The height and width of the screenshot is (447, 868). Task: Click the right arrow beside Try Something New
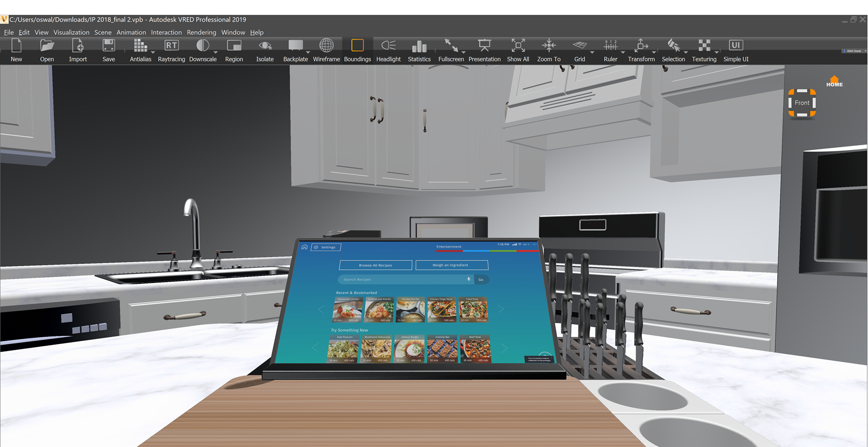505,348
